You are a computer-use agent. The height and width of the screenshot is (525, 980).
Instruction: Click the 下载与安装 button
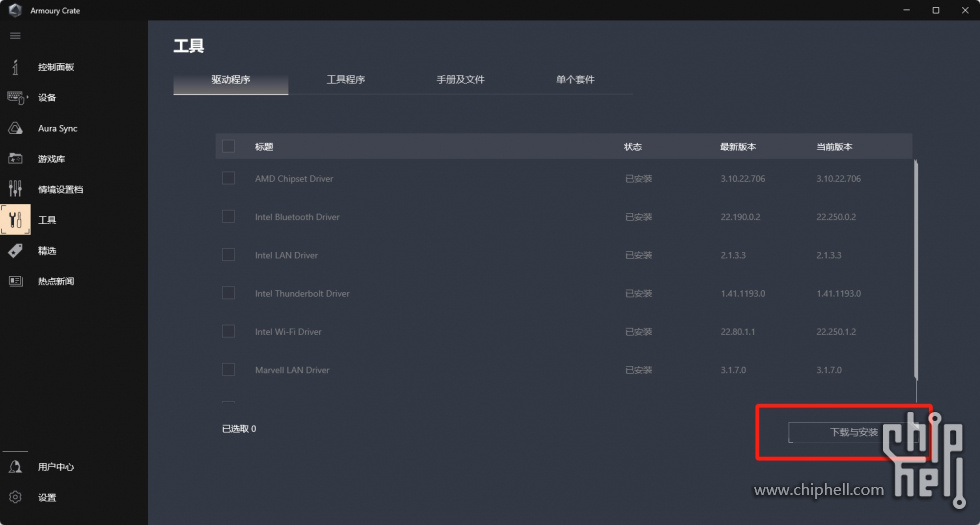[x=854, y=432]
